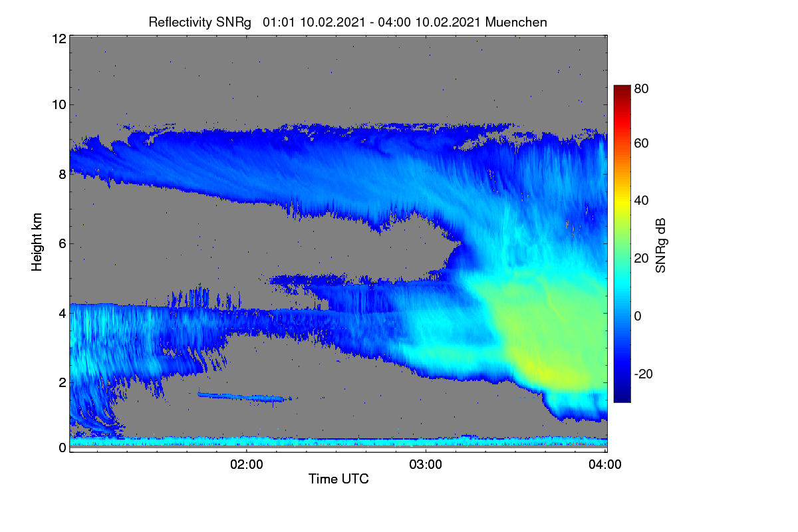The height and width of the screenshot is (532, 798).
Task: Click the 'Time UTC' axis label
Action: tap(338, 479)
